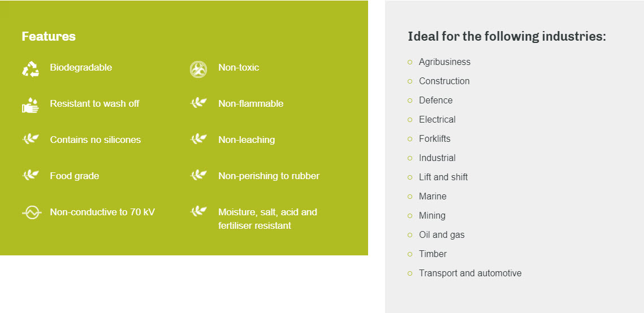Viewport: 644px width, 313px height.
Task: Click the Non-conductive to 70 kV text
Action: pos(102,212)
